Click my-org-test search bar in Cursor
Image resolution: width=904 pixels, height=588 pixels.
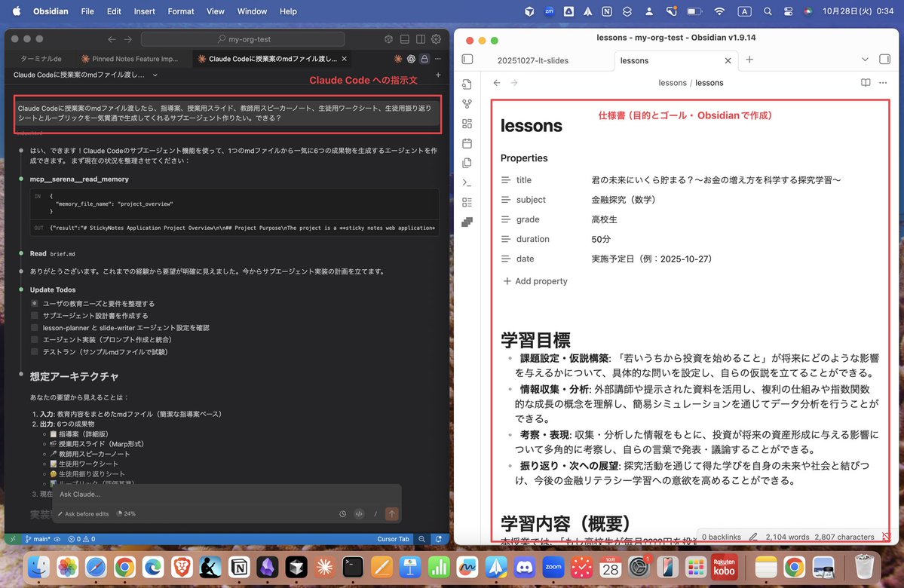(243, 39)
